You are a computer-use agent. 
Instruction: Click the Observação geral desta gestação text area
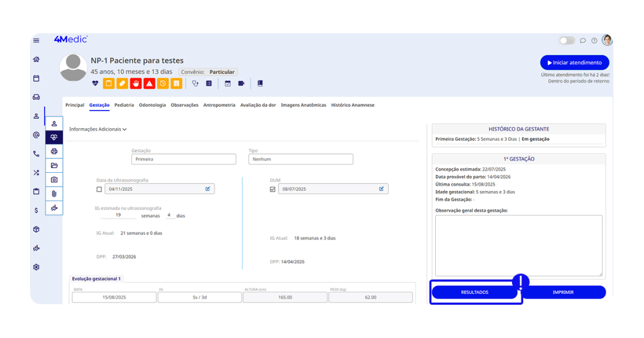pos(518,245)
